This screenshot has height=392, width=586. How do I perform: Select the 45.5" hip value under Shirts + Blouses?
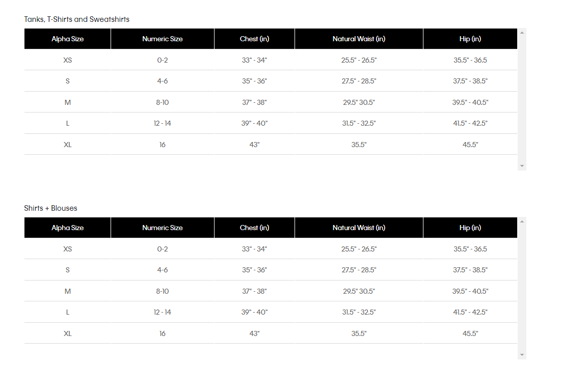470,333
